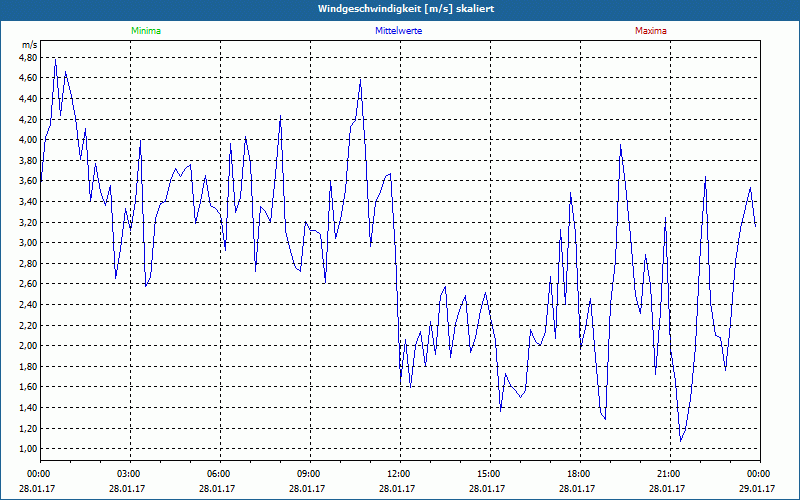The image size is (800, 500).
Task: Click the 3,80 y-axis value
Action: 29,161
